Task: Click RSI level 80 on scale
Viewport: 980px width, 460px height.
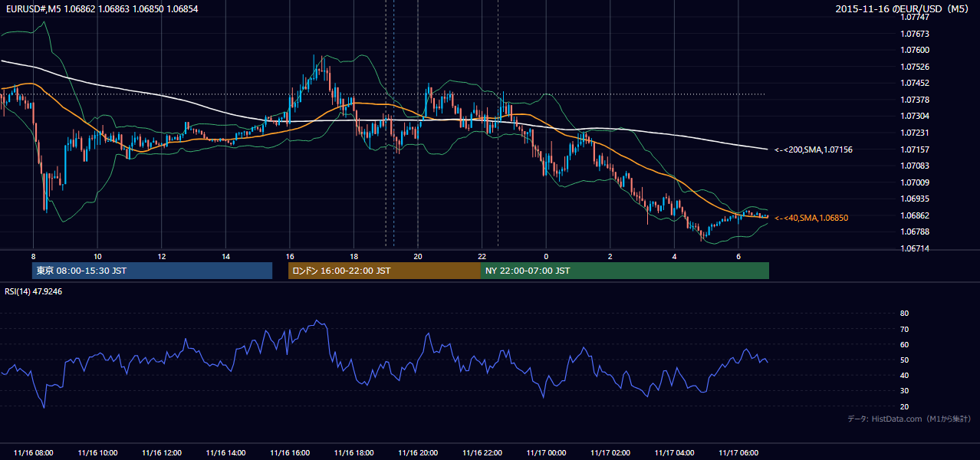Action: 904,314
